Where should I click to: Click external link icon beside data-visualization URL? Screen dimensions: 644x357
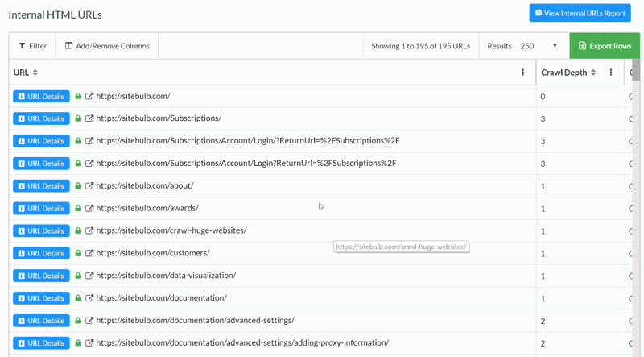89,276
